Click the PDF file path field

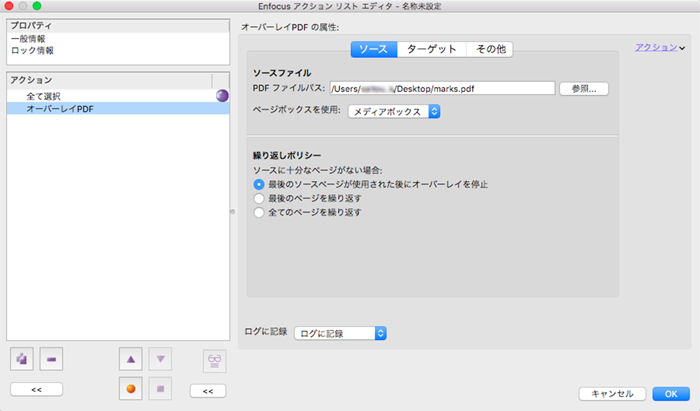[441, 88]
